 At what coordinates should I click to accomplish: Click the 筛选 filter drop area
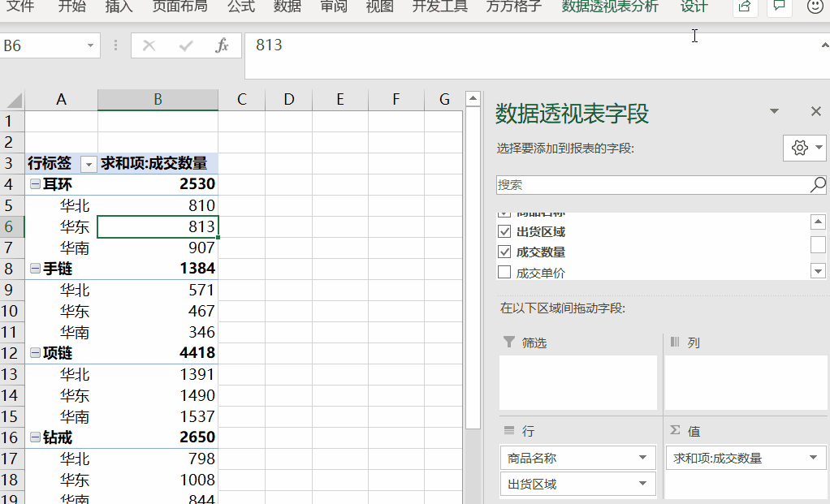578,381
